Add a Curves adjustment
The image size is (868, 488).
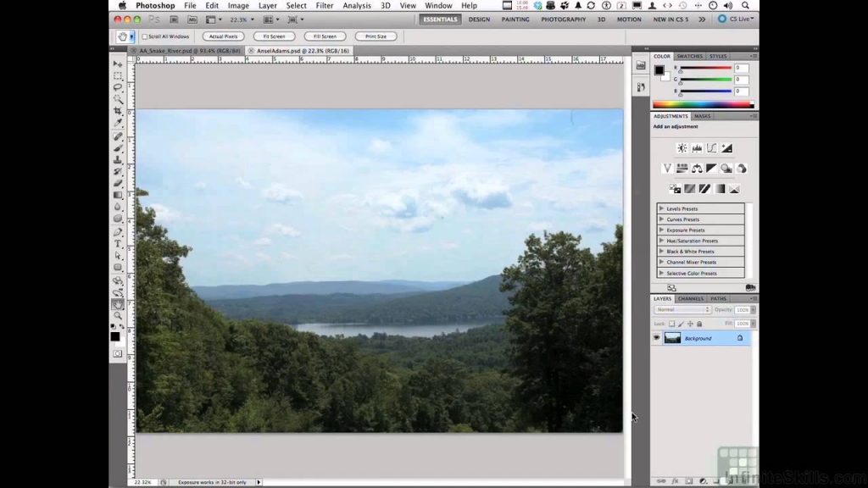tap(712, 147)
